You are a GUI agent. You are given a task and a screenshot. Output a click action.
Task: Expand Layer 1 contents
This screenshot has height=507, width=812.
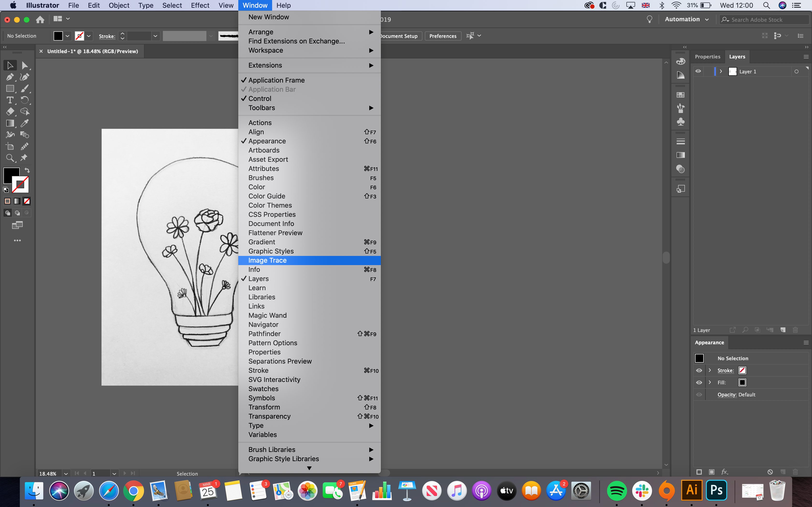[x=721, y=71]
